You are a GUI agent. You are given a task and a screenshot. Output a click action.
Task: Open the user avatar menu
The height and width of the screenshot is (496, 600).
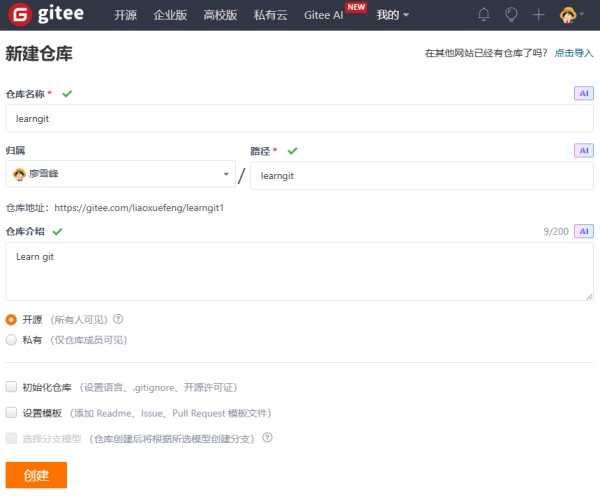[x=571, y=15]
